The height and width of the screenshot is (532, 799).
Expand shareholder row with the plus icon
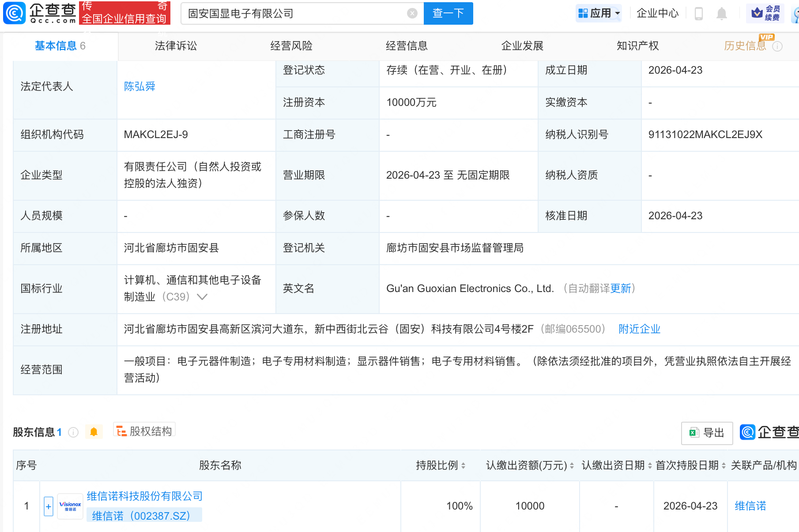click(x=48, y=506)
